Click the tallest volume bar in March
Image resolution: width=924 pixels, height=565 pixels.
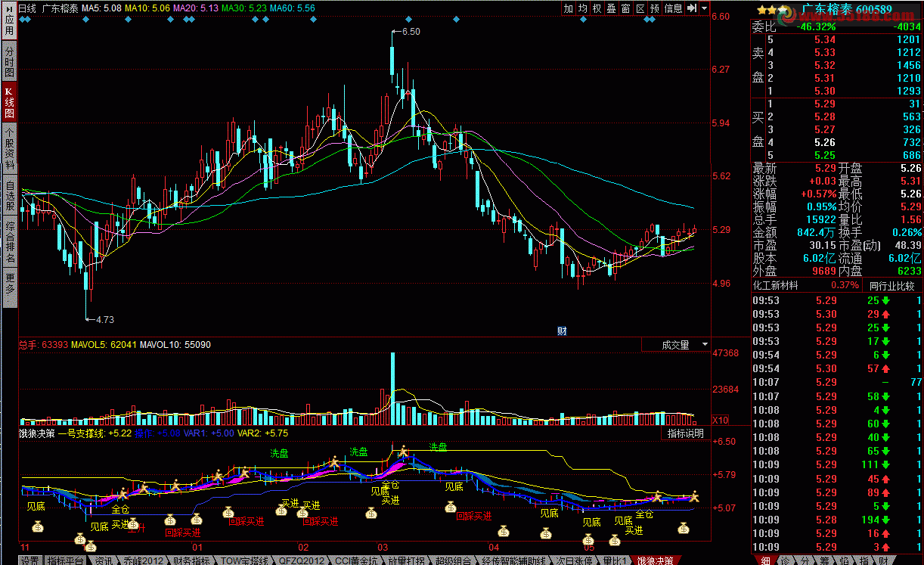coord(392,388)
